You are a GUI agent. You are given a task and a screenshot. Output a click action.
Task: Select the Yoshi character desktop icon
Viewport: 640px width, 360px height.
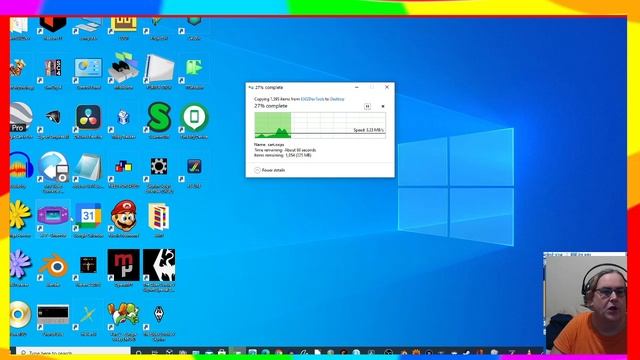[x=123, y=314]
